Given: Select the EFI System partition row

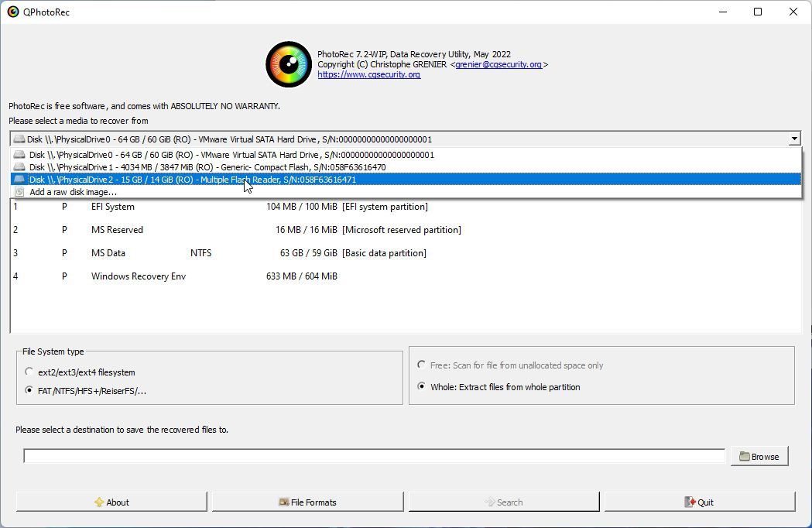Looking at the screenshot, I should pyautogui.click(x=406, y=206).
